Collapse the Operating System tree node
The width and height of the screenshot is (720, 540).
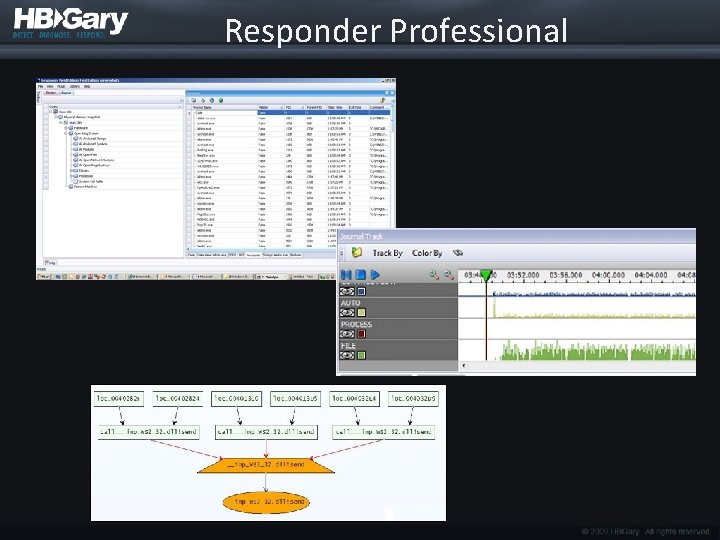click(x=66, y=134)
